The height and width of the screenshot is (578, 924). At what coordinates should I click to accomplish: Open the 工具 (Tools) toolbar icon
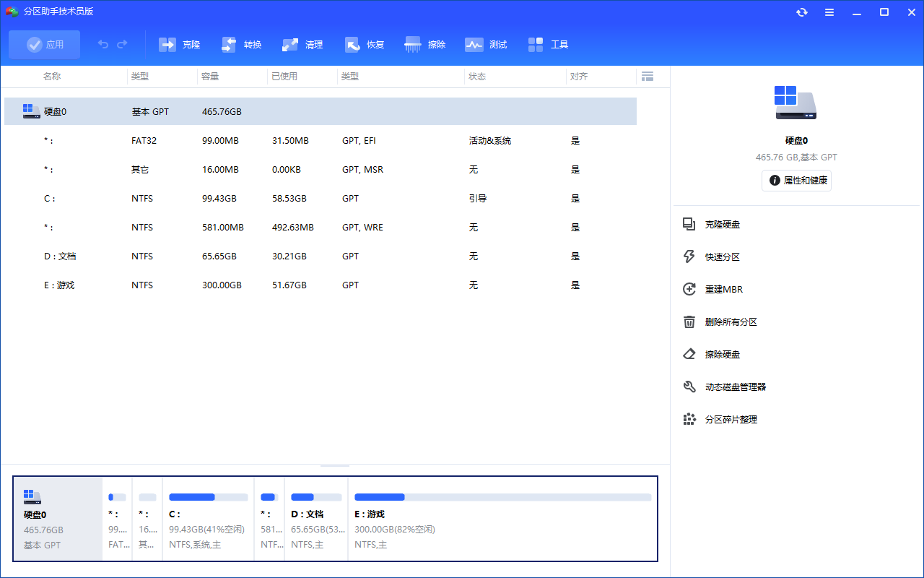click(549, 44)
